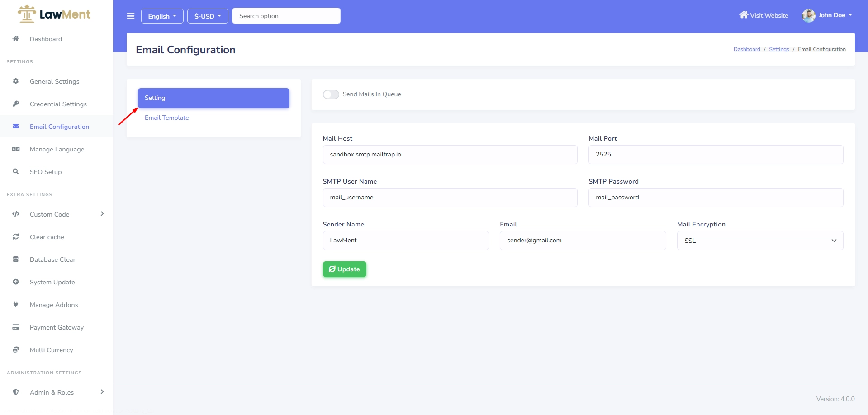Click the Search option field

(286, 16)
